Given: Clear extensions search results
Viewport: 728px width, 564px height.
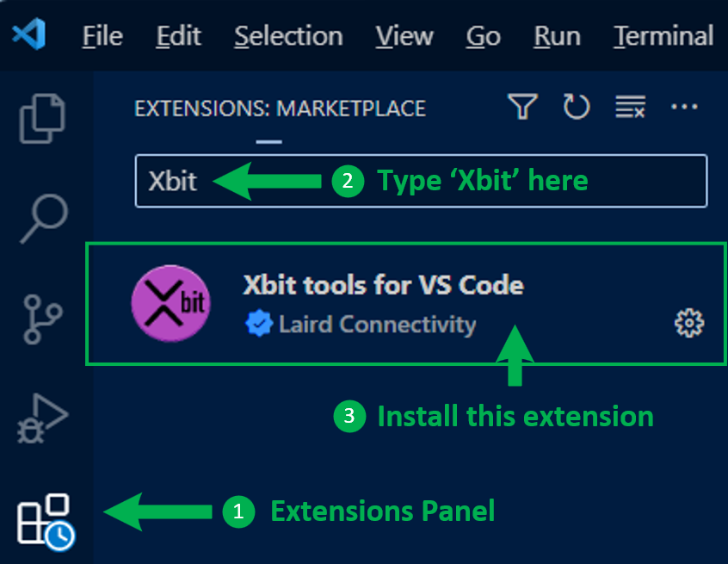Looking at the screenshot, I should point(630,108).
